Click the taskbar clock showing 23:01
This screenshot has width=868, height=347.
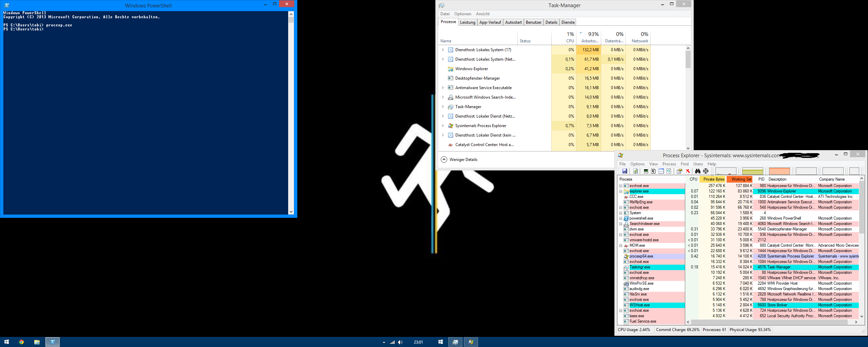tap(418, 342)
